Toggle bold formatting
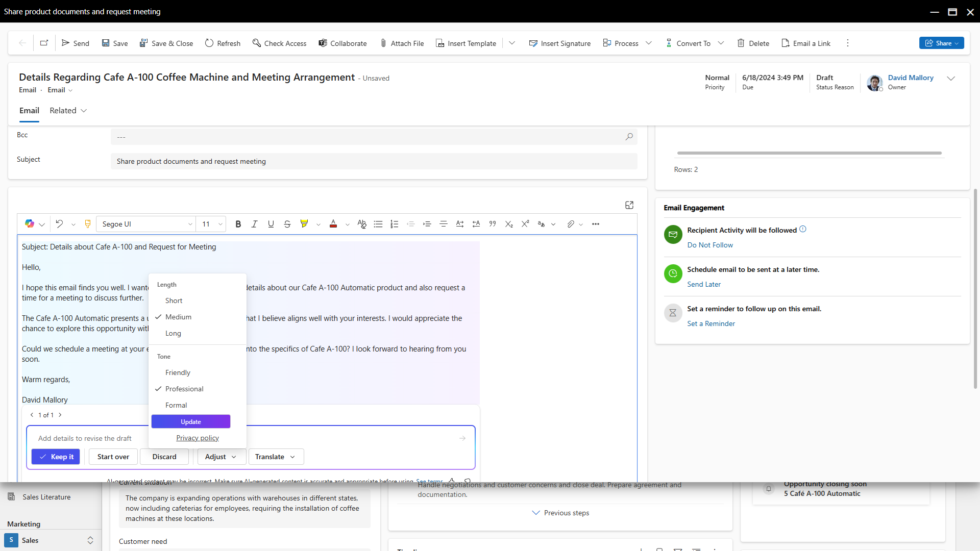The width and height of the screenshot is (980, 551). (x=238, y=224)
